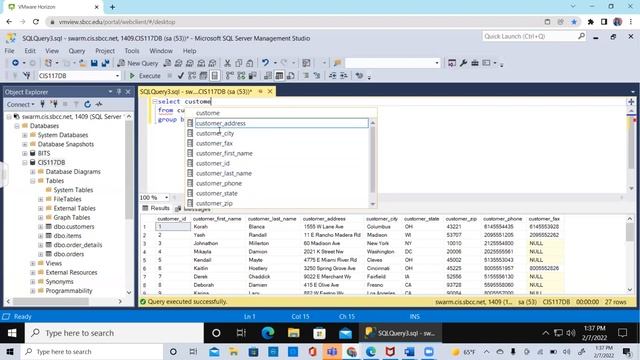Open the Project menu
Viewport: 640px width, 360px height.
click(105, 51)
